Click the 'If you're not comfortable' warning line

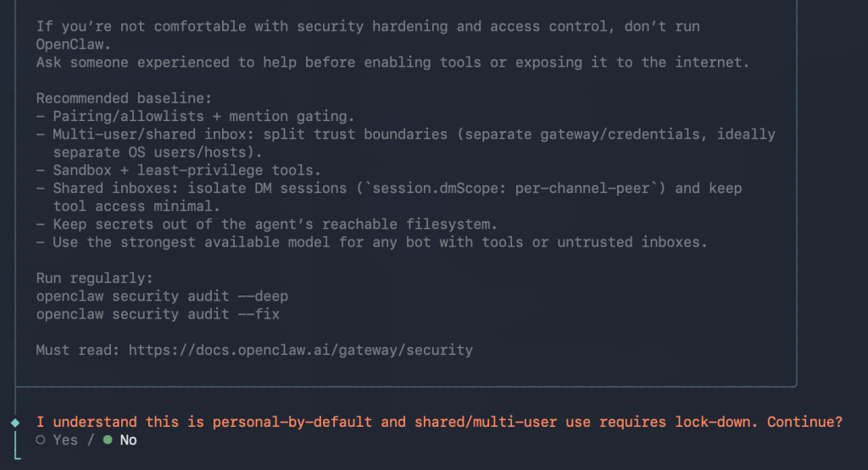367,26
